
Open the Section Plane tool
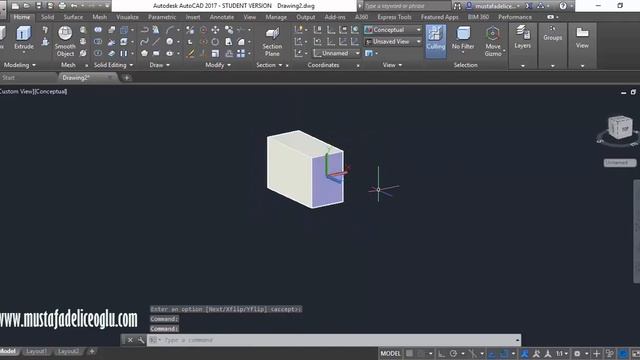272,42
